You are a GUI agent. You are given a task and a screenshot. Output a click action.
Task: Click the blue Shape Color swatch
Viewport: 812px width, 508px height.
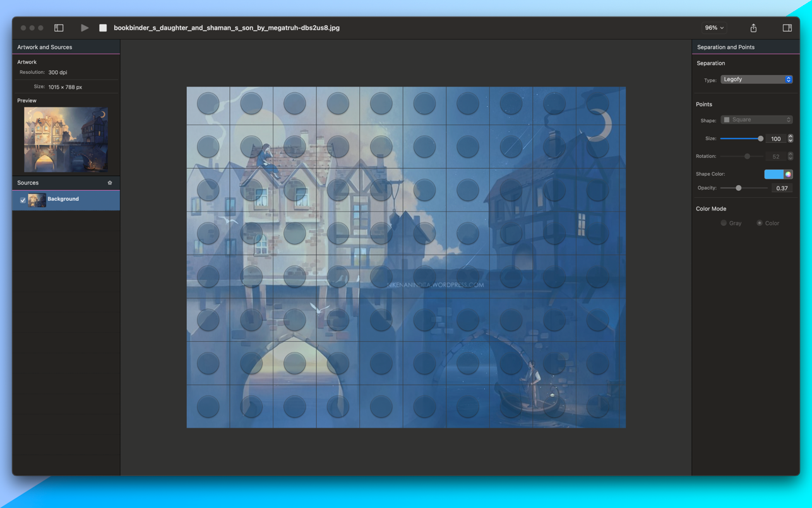click(x=773, y=174)
